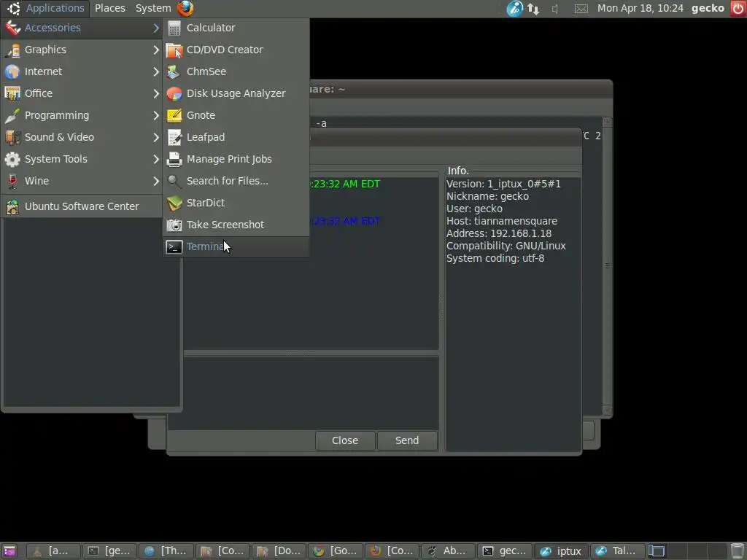747x560 pixels.
Task: Expand the System Tools submenu arrow
Action: tap(156, 160)
